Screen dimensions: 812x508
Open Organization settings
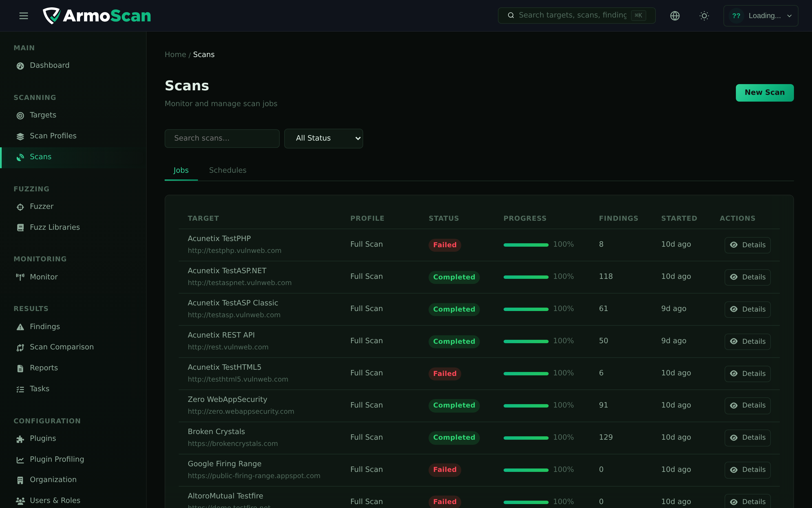[x=73, y=480]
